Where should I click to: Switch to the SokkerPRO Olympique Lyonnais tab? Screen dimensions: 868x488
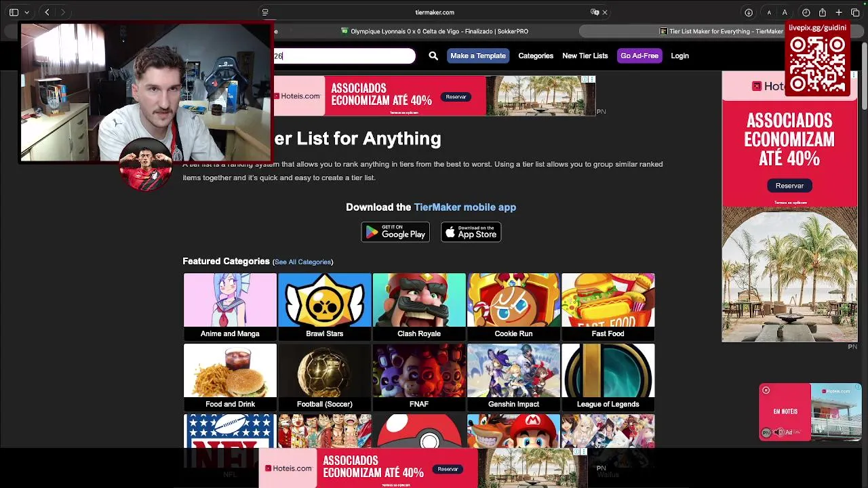click(x=434, y=31)
